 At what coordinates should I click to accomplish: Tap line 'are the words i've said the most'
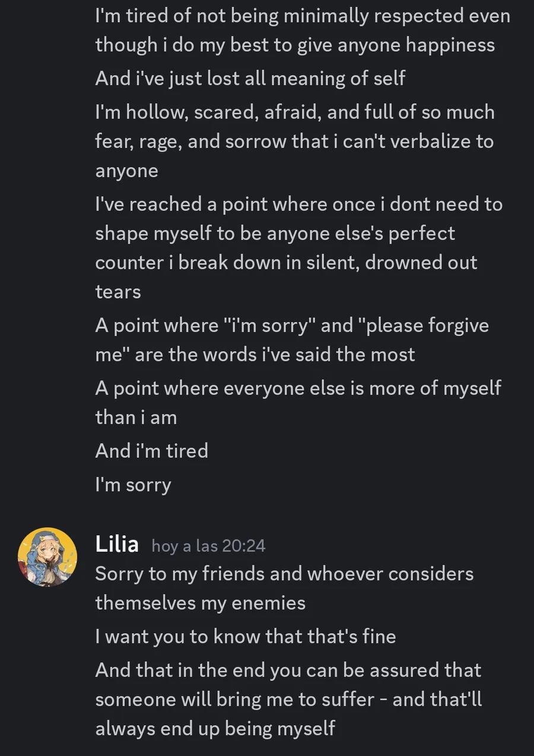pyautogui.click(x=255, y=355)
